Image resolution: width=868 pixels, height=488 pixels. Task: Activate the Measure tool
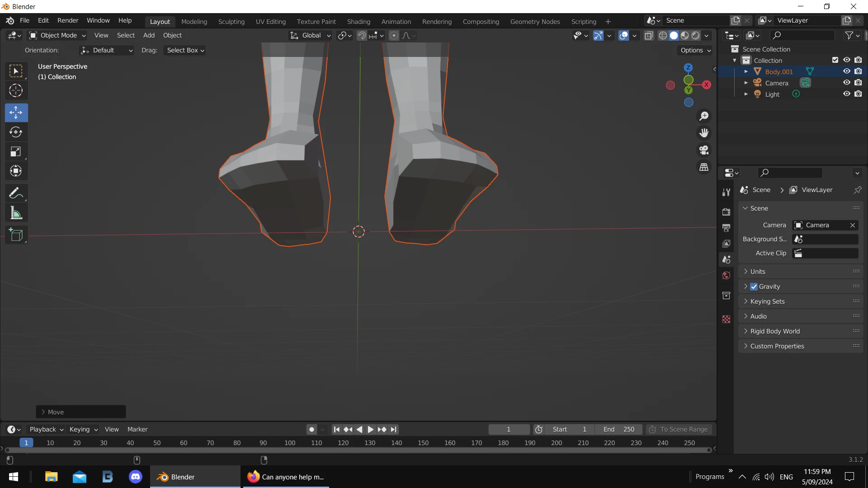[16, 213]
